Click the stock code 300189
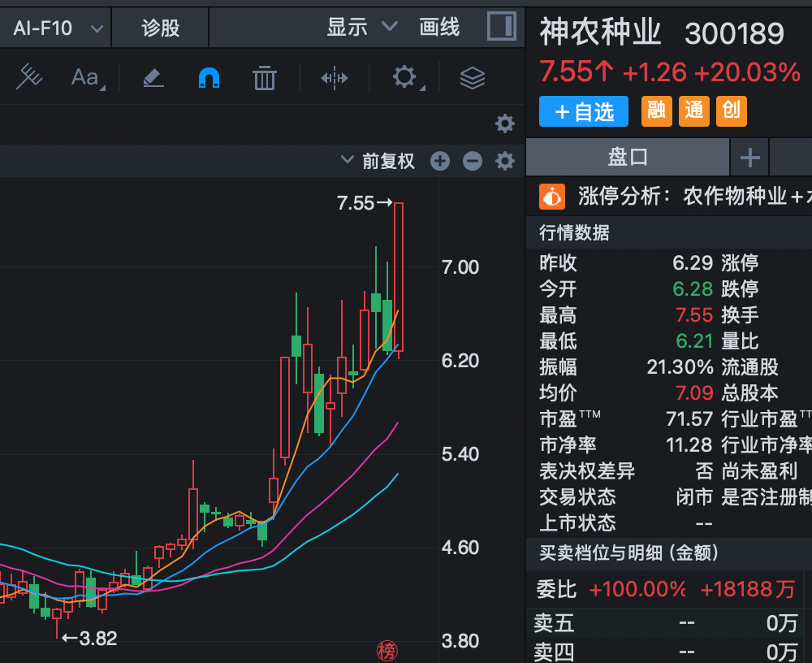Image resolution: width=812 pixels, height=663 pixels. click(734, 34)
